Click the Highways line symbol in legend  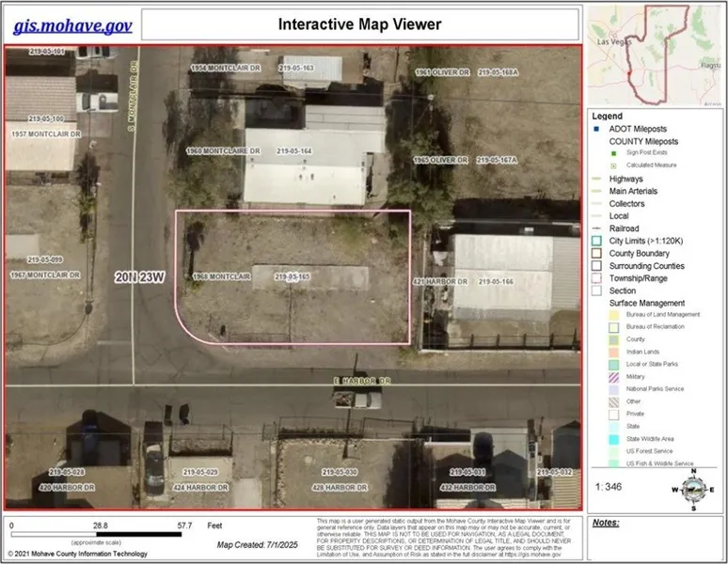596,179
